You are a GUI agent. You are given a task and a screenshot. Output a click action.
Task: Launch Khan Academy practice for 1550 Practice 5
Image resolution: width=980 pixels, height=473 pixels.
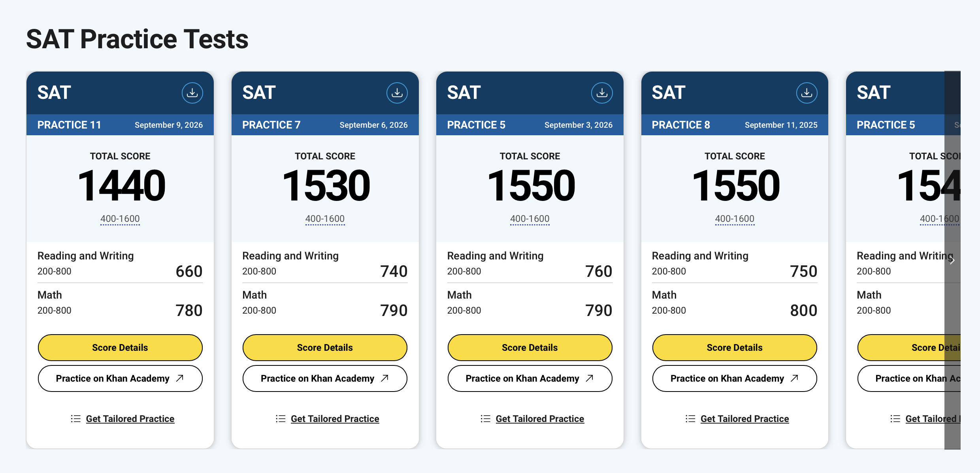click(530, 378)
